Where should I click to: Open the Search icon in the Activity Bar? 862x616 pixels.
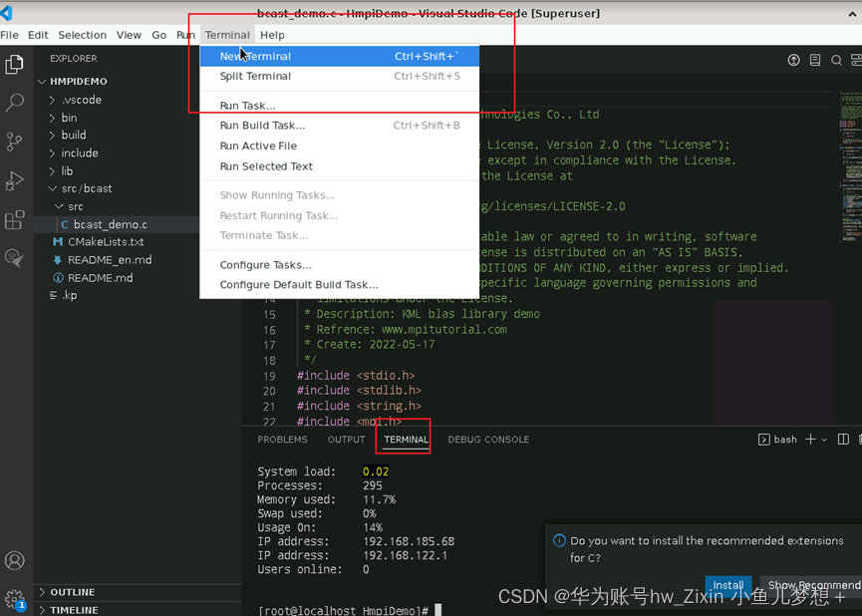[15, 102]
